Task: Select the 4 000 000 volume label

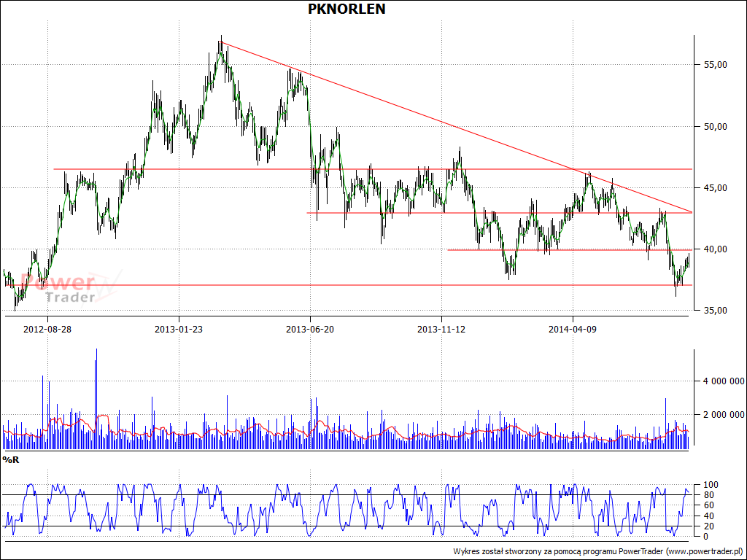Action: pos(723,381)
